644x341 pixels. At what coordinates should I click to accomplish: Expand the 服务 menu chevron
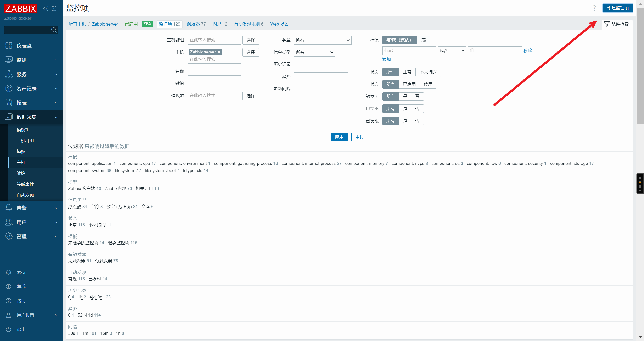point(56,74)
